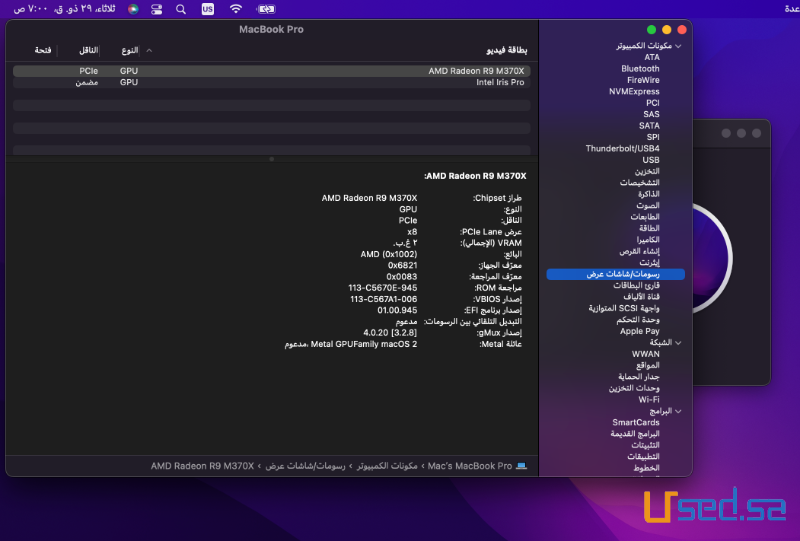Screen dimensions: 800x541
Task: Click the pane split divider handle dot
Action: [271, 159]
